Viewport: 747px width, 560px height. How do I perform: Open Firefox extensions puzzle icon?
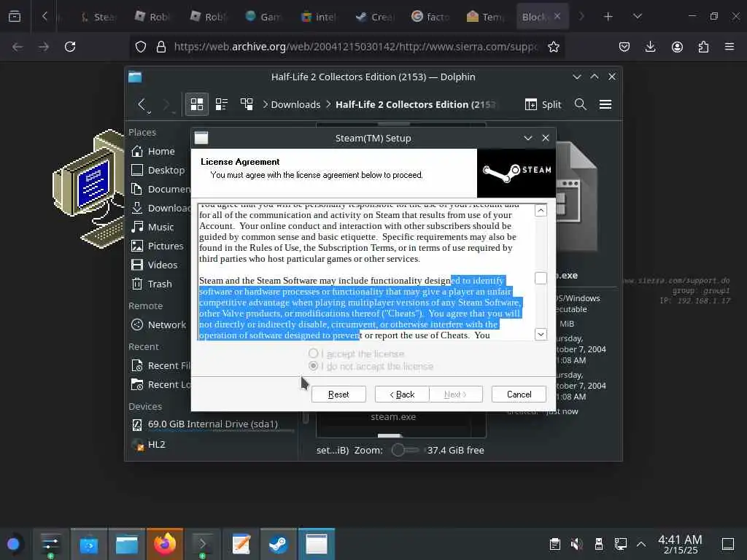(x=703, y=47)
